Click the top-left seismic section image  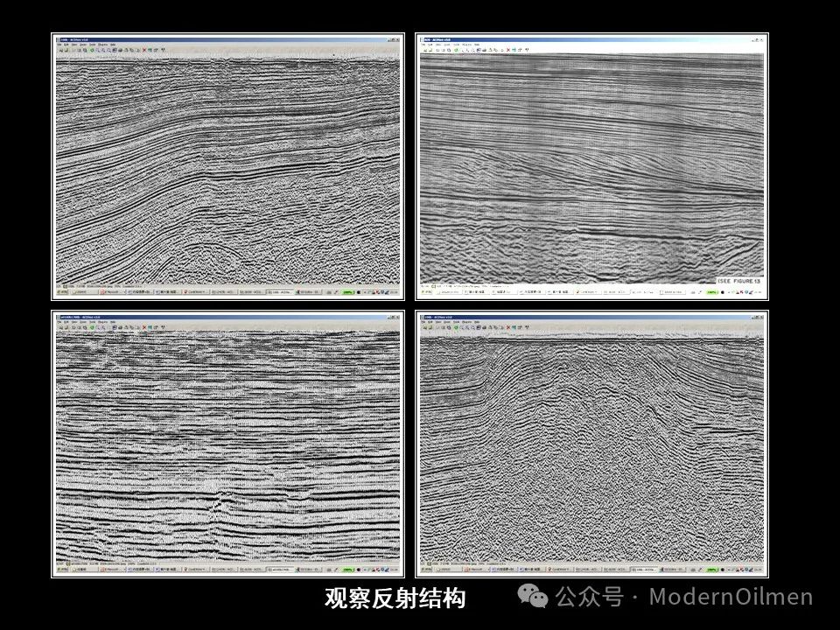point(227,171)
